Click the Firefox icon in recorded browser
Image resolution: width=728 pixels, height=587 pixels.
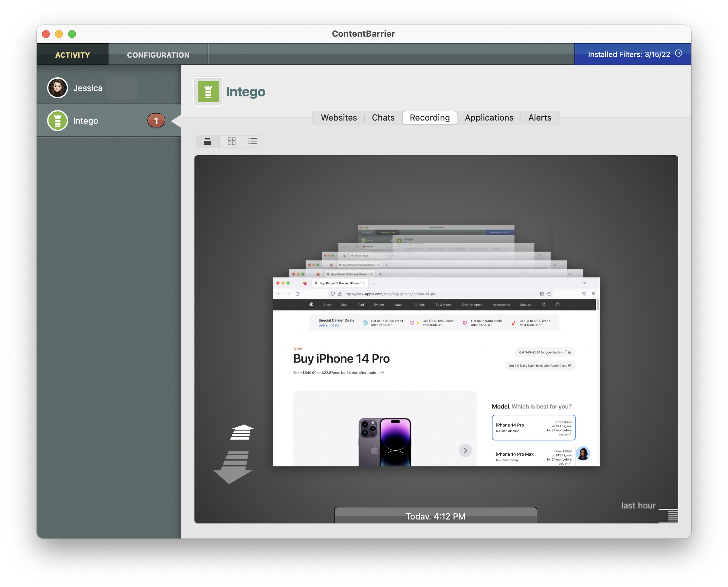pos(305,283)
